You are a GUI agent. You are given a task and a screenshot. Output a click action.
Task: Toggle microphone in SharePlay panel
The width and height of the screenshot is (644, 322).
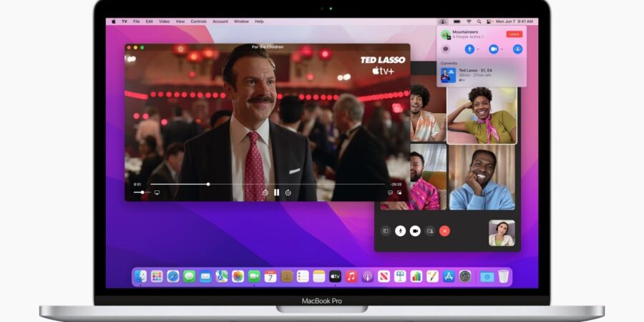click(x=469, y=49)
